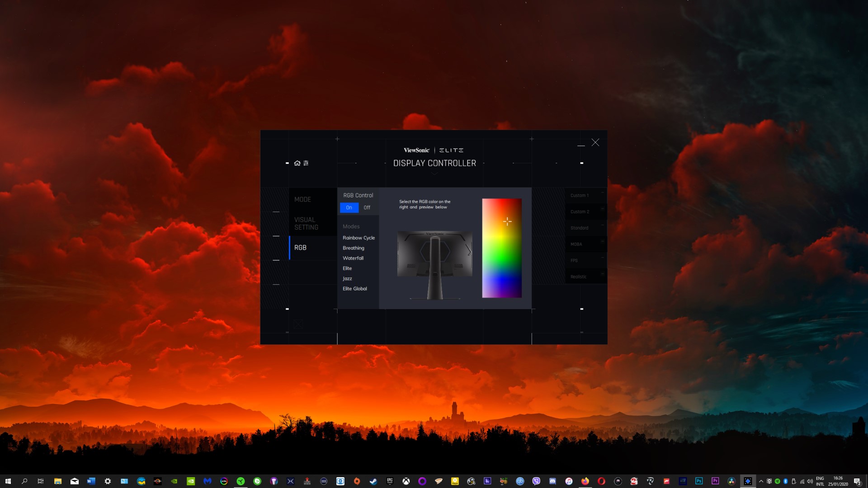868x488 pixels.
Task: Open Epic Games Launcher from the taskbar
Action: (x=389, y=481)
